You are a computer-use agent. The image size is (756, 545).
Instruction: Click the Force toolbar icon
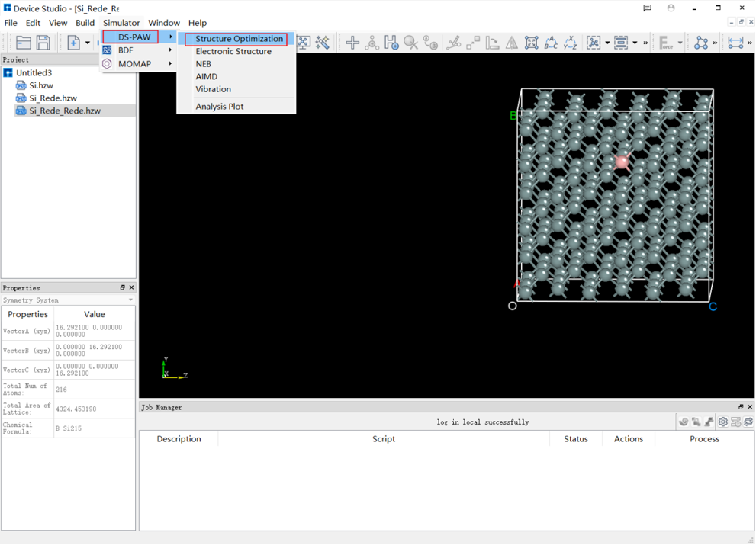coord(666,43)
